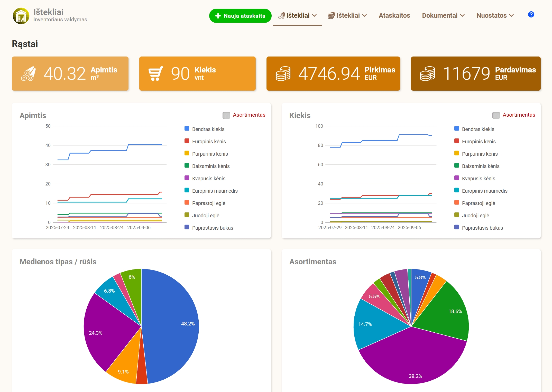Click the planks icon in second Ištekliai menu
This screenshot has width=552, height=392.
click(332, 15)
